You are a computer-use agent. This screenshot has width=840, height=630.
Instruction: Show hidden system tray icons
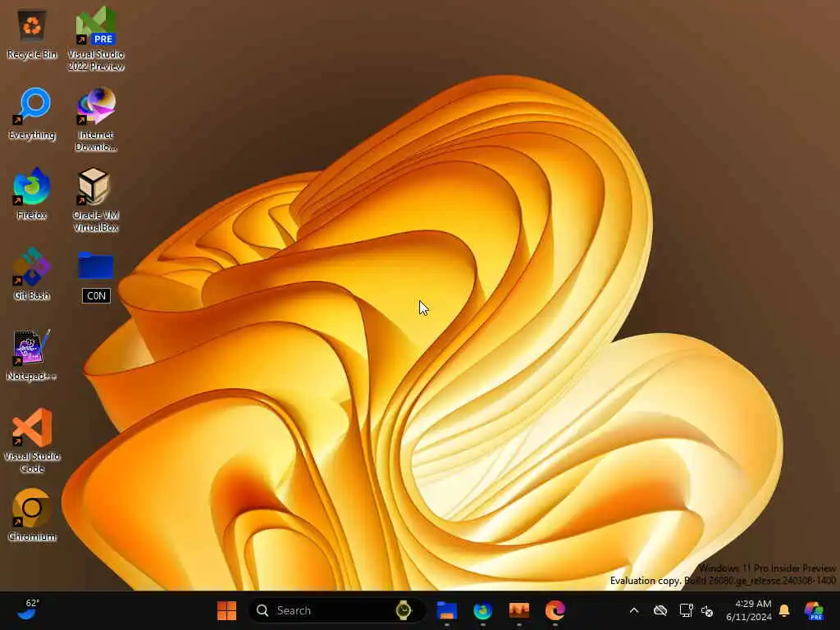point(634,610)
